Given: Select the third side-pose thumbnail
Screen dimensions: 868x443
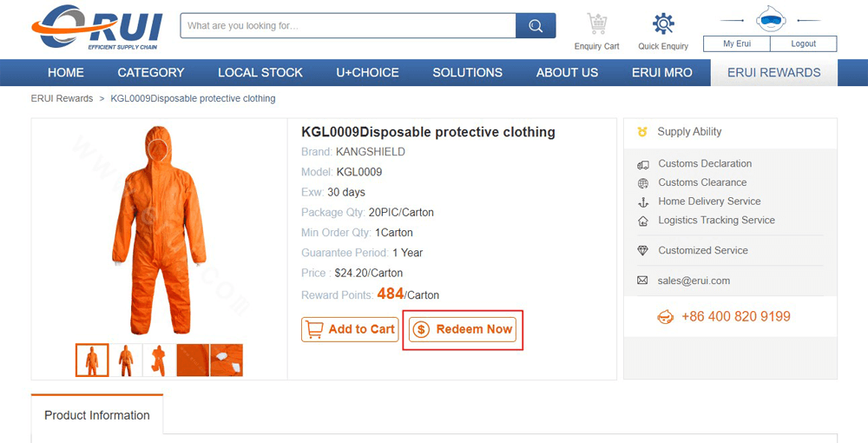Looking at the screenshot, I should tap(160, 360).
